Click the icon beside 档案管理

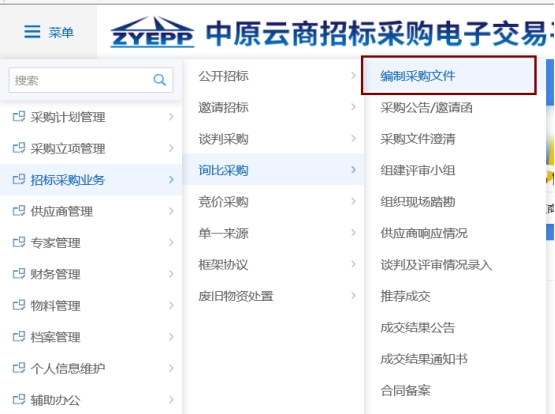click(19, 337)
